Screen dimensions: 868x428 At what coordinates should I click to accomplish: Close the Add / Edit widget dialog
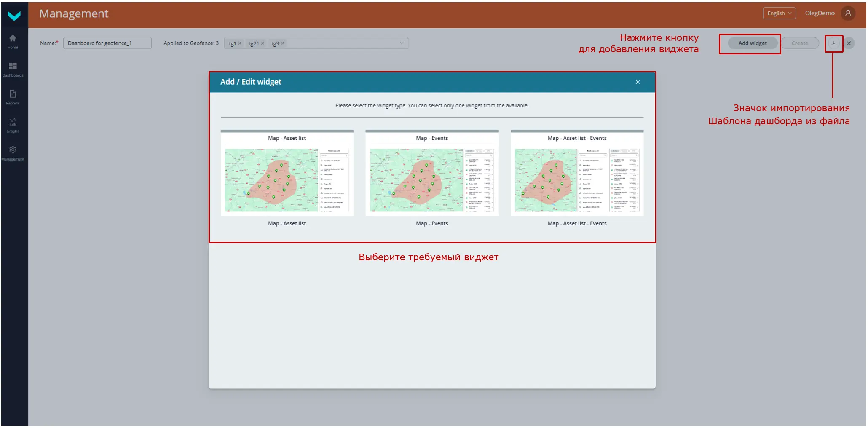point(638,82)
